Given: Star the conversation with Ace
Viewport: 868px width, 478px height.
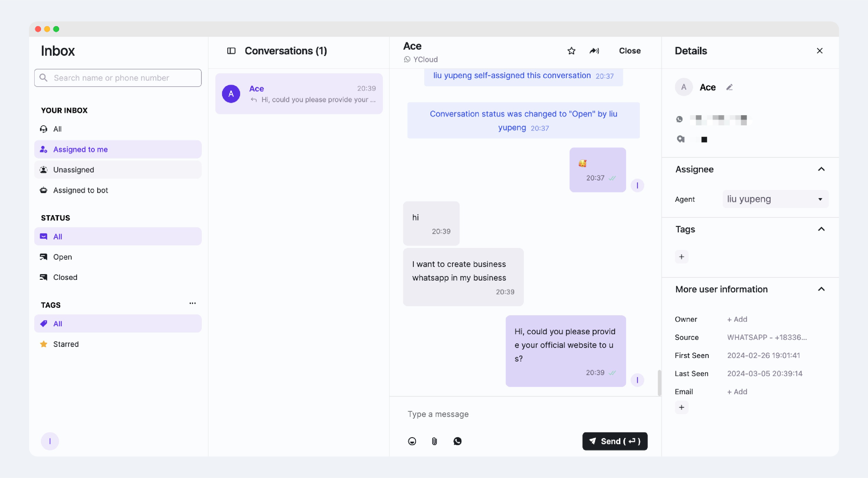Looking at the screenshot, I should [571, 51].
